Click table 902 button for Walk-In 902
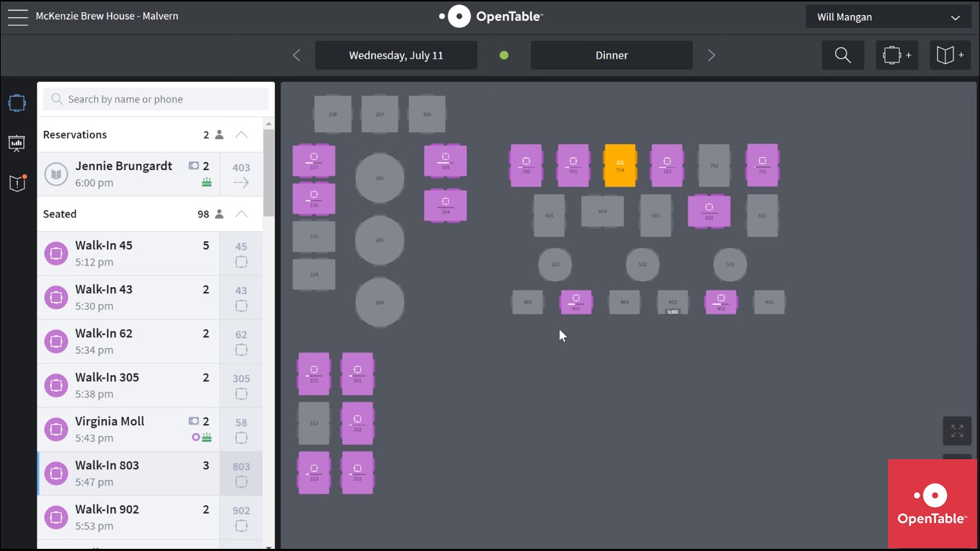Screen dimensions: 980x551 pyautogui.click(x=241, y=517)
